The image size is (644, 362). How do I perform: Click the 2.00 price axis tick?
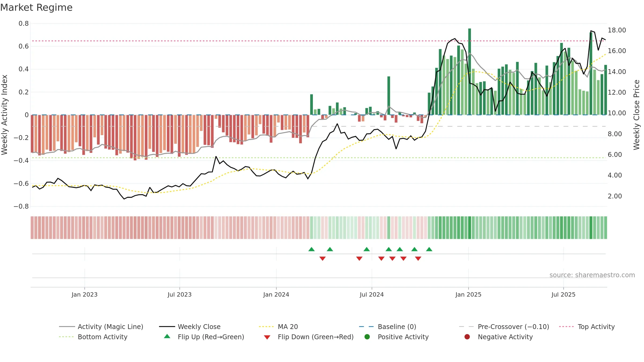click(615, 196)
